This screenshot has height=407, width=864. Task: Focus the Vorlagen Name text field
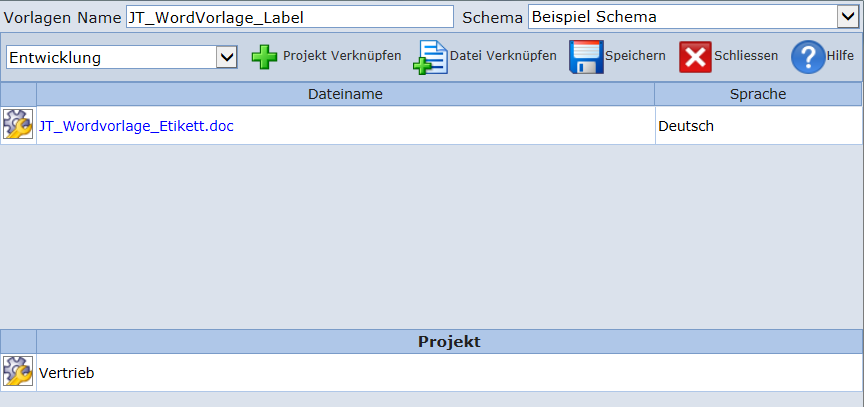click(289, 17)
